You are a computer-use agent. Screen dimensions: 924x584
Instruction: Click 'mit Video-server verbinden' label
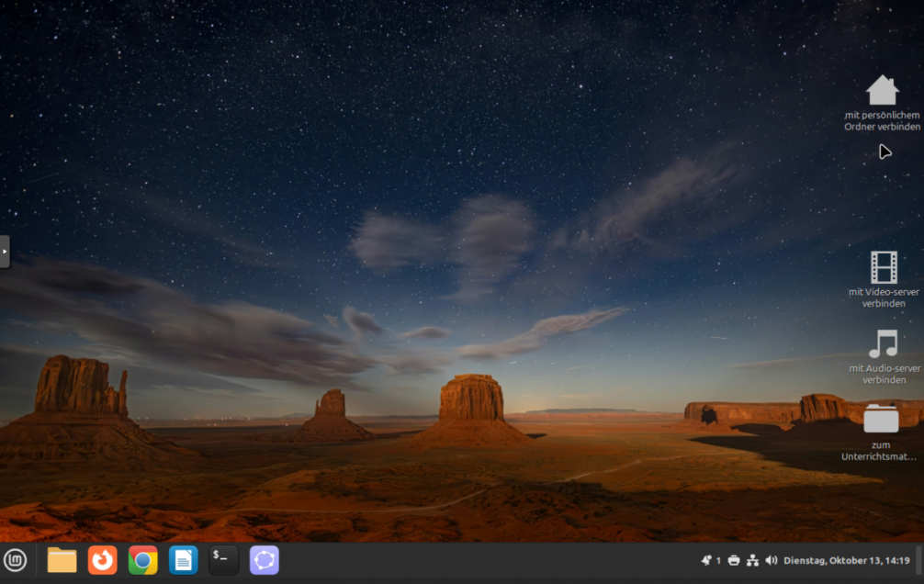point(884,298)
